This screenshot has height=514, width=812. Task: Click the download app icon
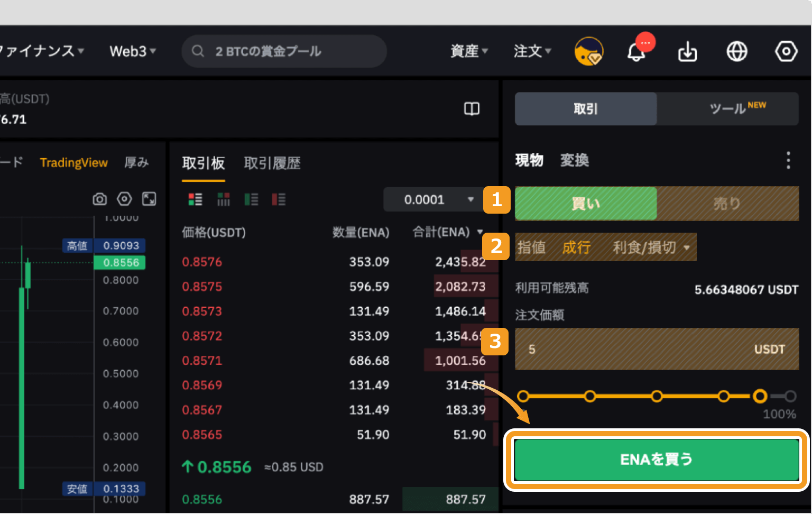(687, 52)
